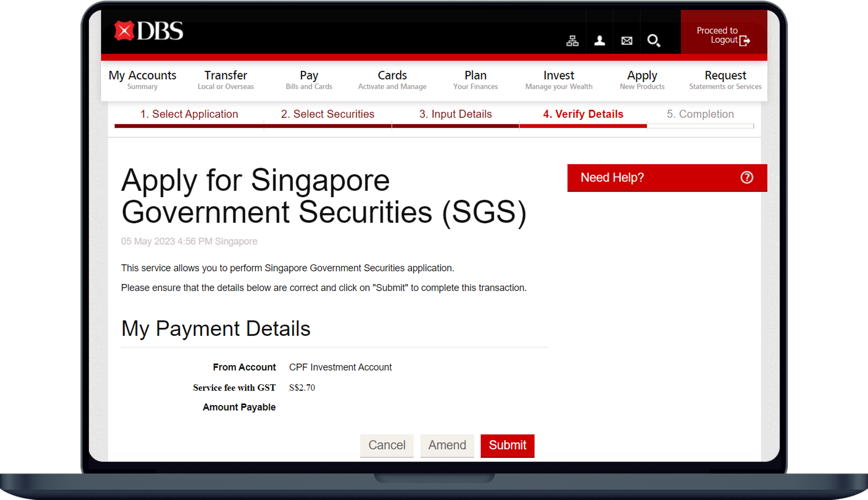Submit the SGS application

507,445
